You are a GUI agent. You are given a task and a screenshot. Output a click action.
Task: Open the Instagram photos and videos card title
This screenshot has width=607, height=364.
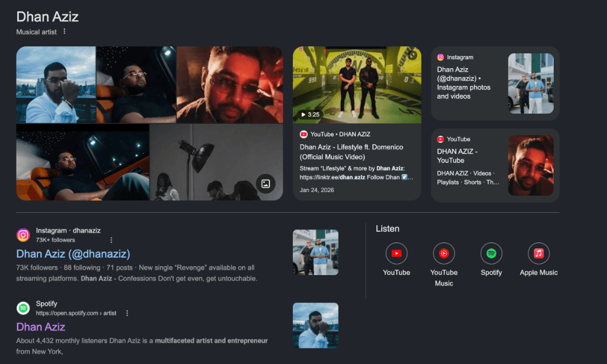464,83
